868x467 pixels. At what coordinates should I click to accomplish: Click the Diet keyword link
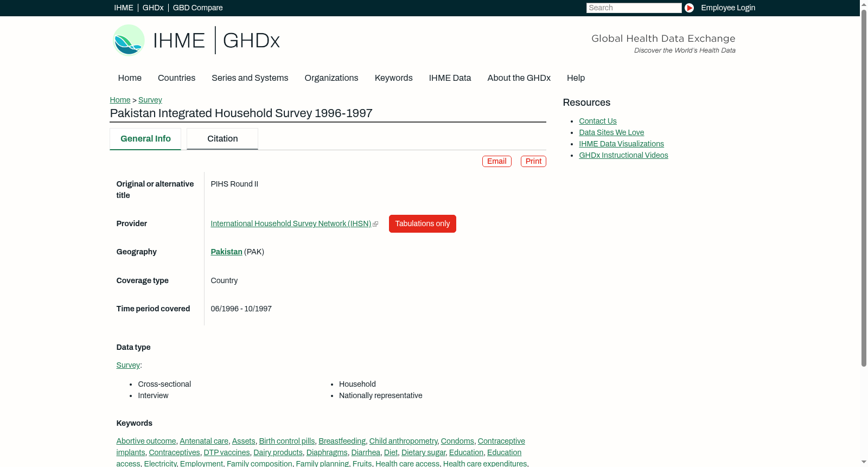391,452
